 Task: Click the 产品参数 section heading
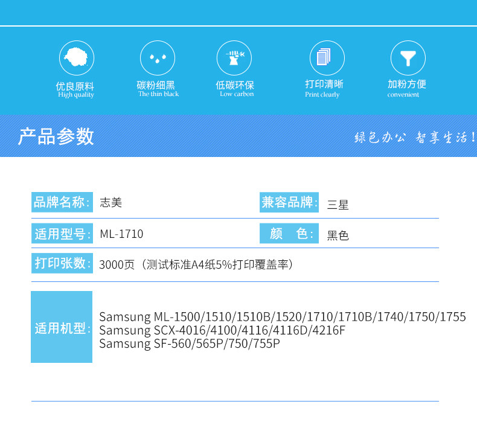(56, 136)
